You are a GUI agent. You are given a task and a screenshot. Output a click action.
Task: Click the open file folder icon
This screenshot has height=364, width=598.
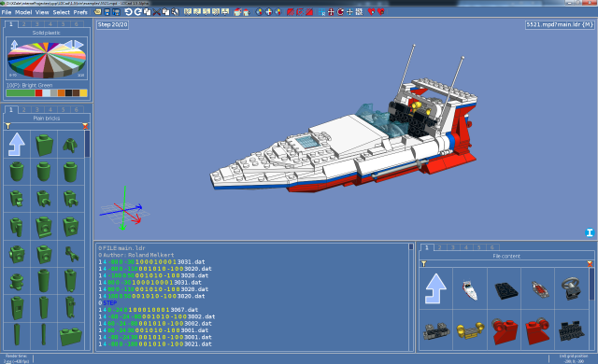(x=97, y=12)
